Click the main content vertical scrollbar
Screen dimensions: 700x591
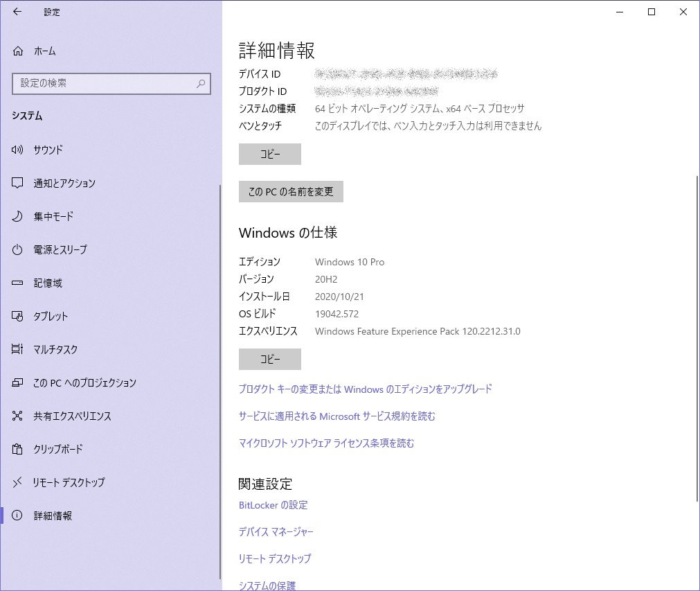697,339
